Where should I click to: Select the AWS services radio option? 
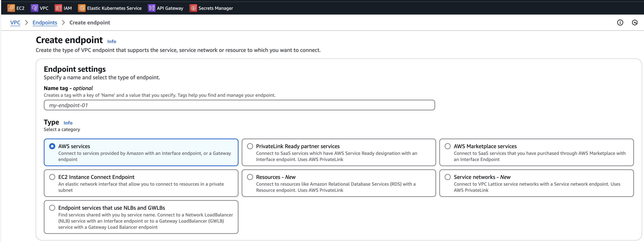[x=52, y=146]
